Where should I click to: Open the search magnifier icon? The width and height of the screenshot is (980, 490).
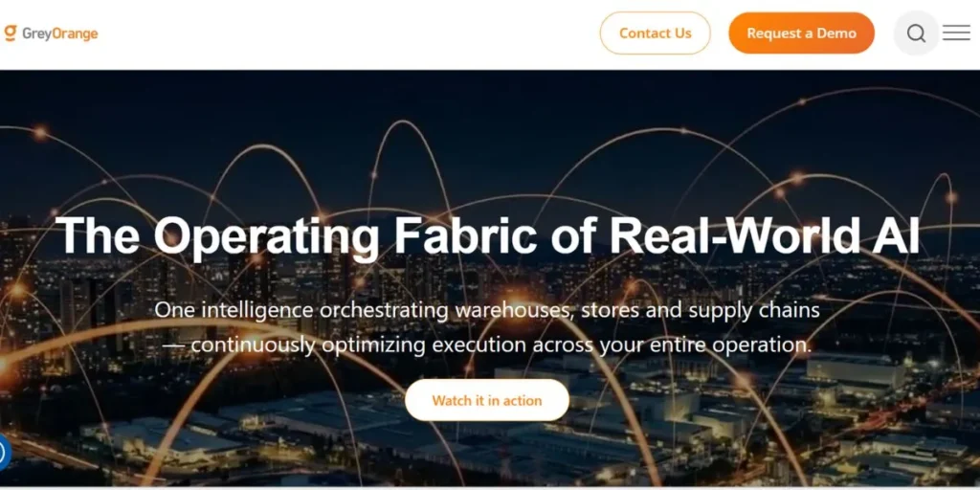pos(916,33)
